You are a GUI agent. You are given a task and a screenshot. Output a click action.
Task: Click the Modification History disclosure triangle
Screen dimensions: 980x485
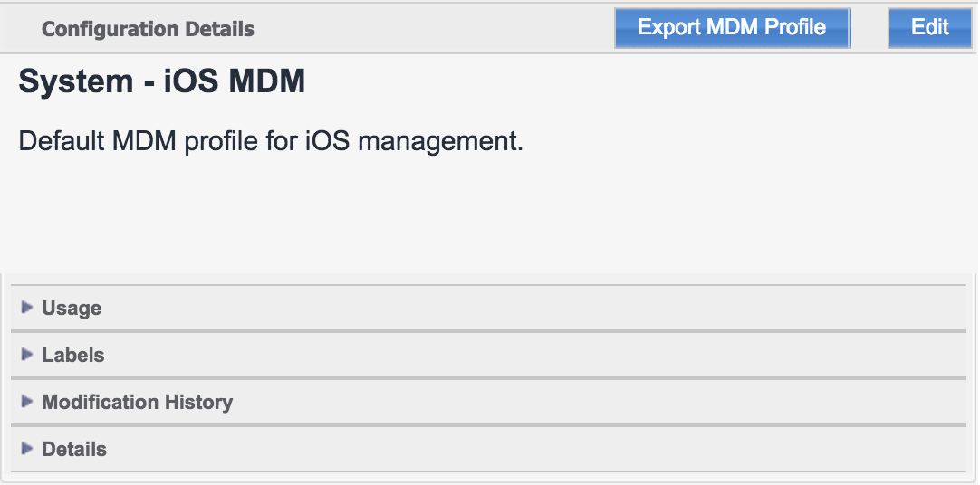point(27,402)
